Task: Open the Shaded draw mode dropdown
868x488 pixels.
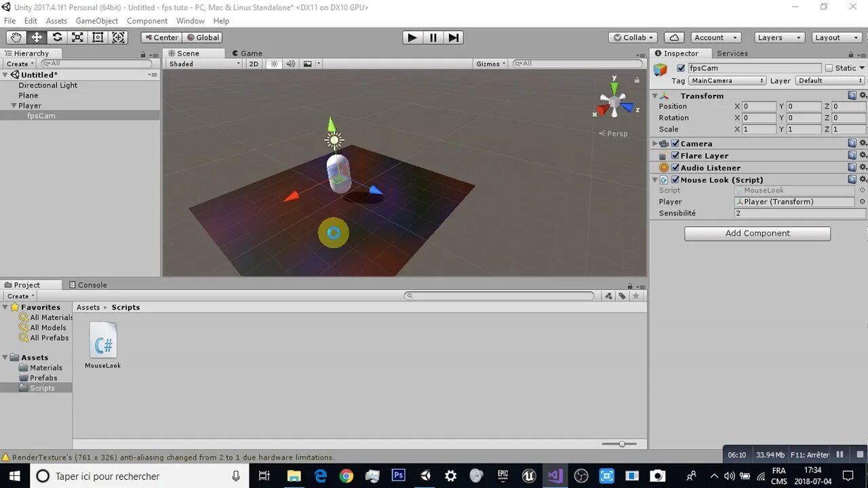Action: (x=204, y=64)
